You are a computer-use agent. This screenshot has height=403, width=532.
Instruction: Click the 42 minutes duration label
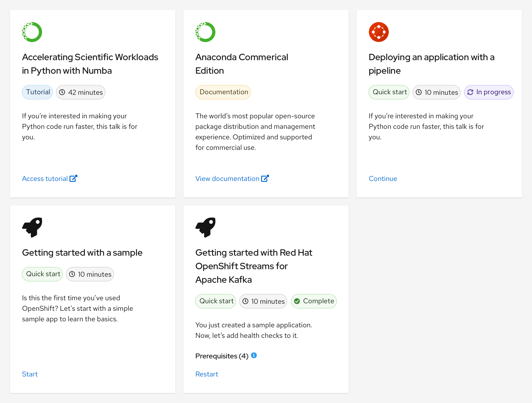tap(81, 92)
